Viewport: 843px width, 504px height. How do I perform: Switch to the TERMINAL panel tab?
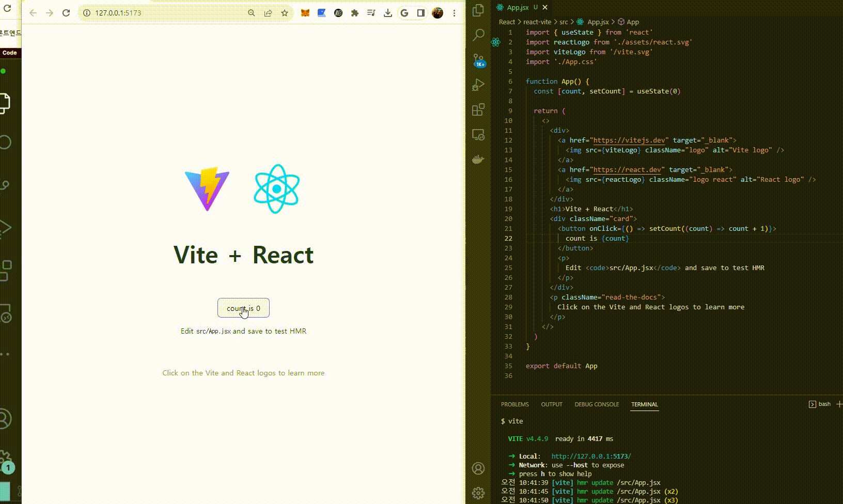645,404
